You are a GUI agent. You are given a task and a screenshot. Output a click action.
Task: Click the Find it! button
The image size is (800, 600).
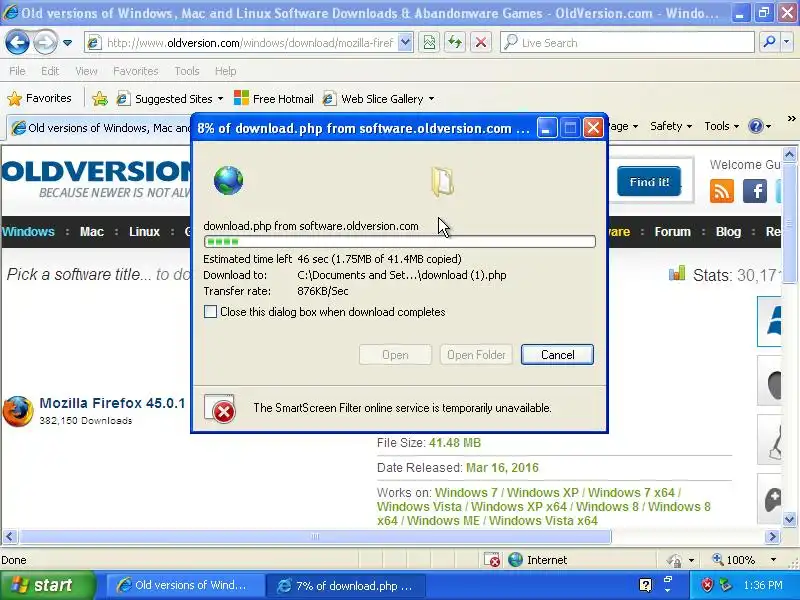click(x=649, y=182)
